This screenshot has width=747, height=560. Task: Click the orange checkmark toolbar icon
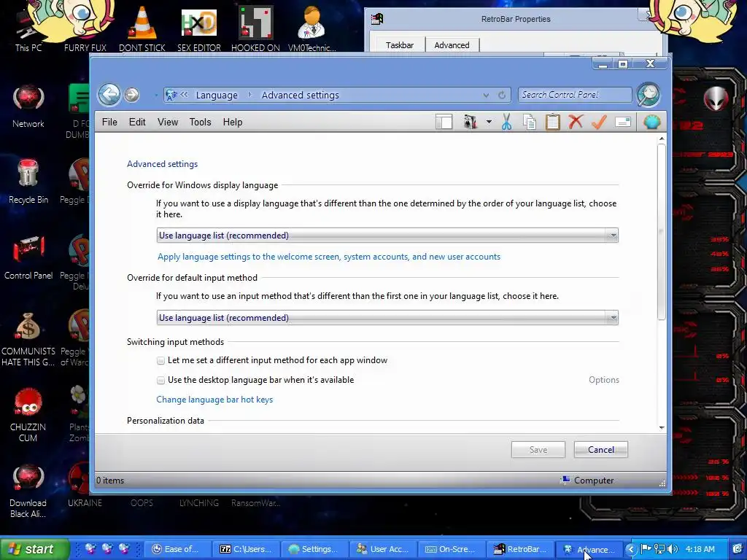599,122
